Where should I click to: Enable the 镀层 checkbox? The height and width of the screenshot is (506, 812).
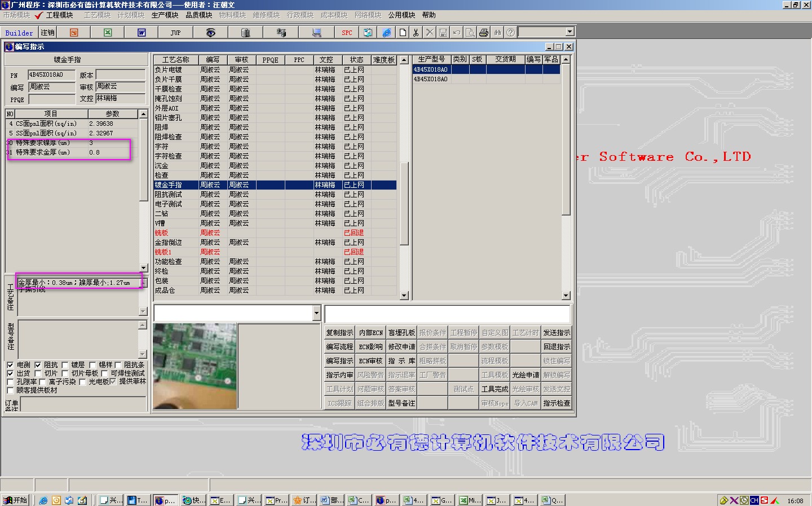click(x=65, y=365)
